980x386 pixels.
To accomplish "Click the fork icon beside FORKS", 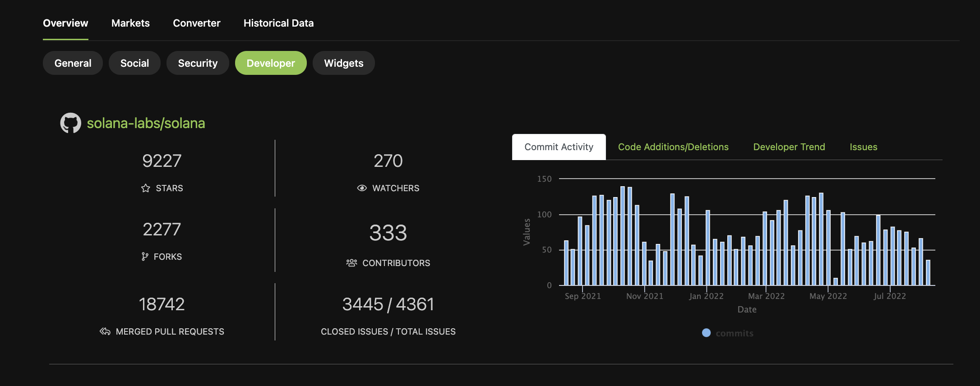I will 145,257.
